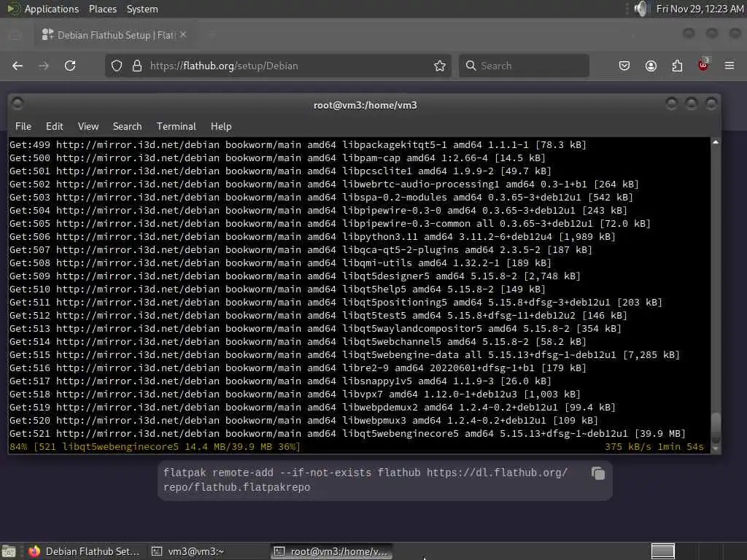Open the terminal Help menu
Viewport: 747px width, 560px height.
point(221,126)
